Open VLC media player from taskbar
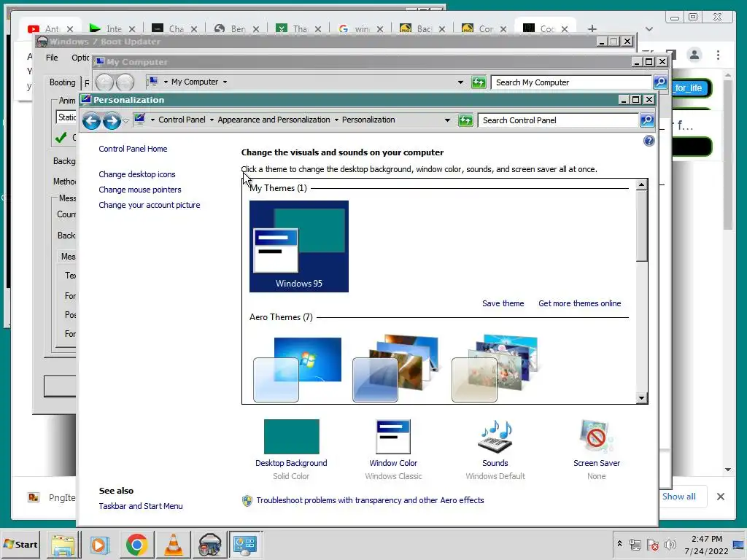 tap(174, 545)
